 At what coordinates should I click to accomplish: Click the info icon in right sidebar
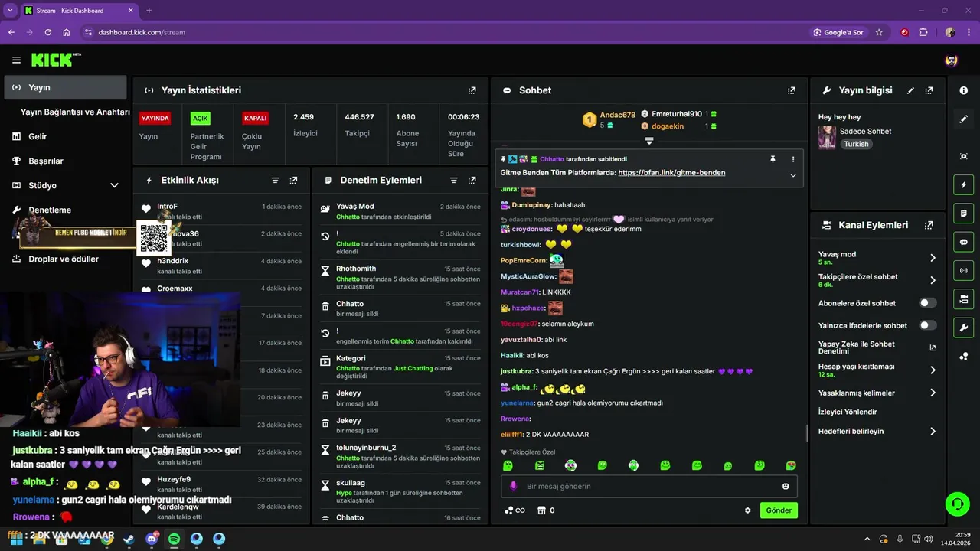click(963, 90)
